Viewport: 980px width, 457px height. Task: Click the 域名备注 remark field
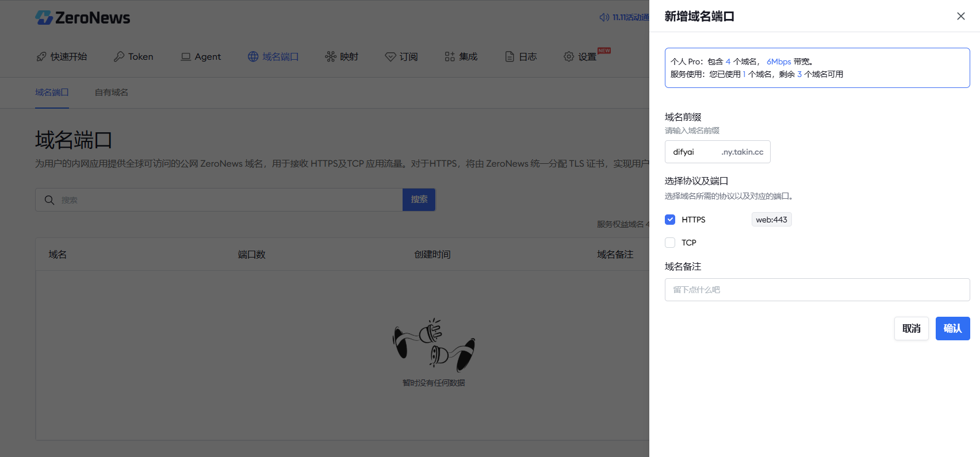[x=817, y=290]
